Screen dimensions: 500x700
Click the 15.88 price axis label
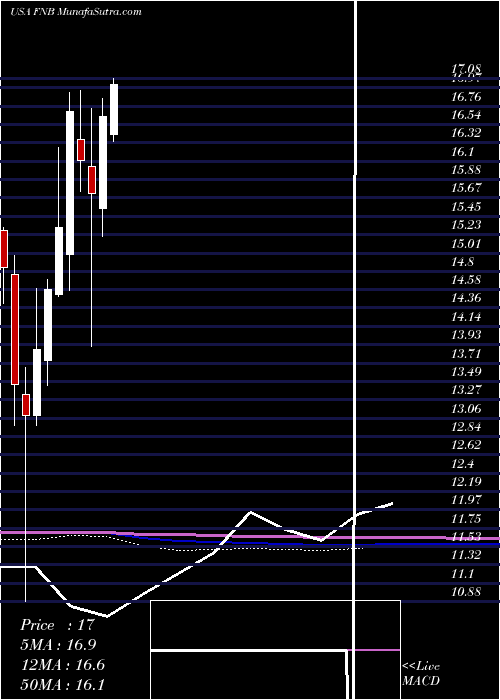[466, 170]
